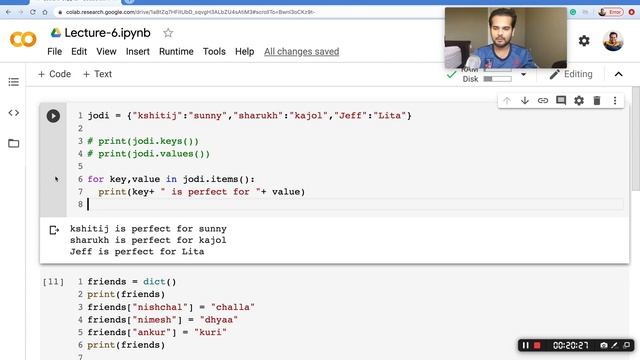640x360 pixels.
Task: Click the All changes saved link
Action: [x=302, y=51]
